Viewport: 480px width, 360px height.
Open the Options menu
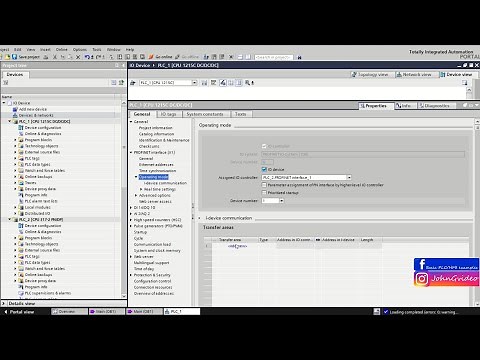[x=80, y=50]
